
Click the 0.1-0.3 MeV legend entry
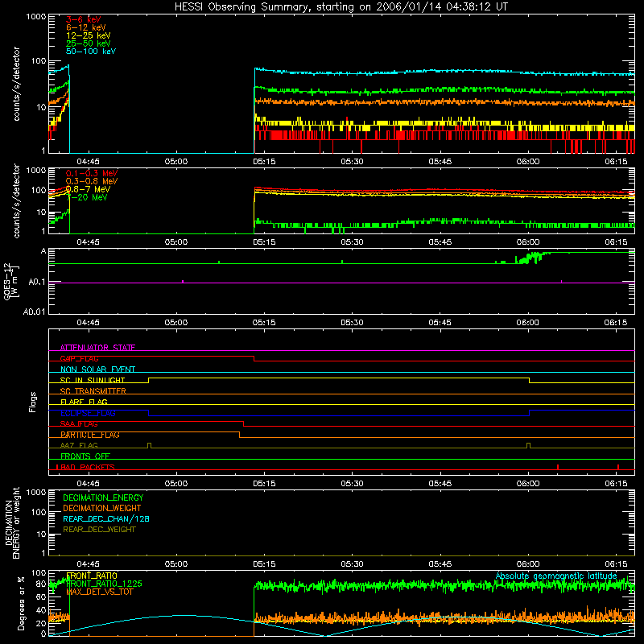92,173
